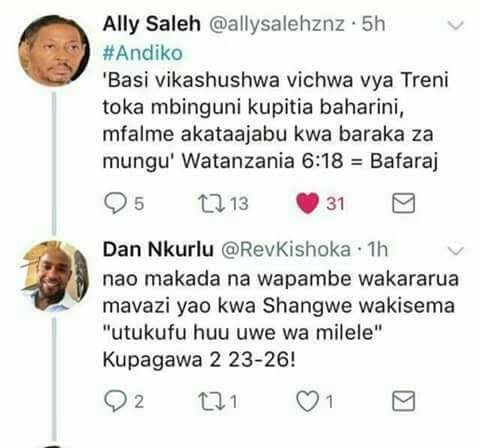Screen dimensions: 480x448
Task: Open Dan Nkurlu's profile picture
Action: pos(54,275)
